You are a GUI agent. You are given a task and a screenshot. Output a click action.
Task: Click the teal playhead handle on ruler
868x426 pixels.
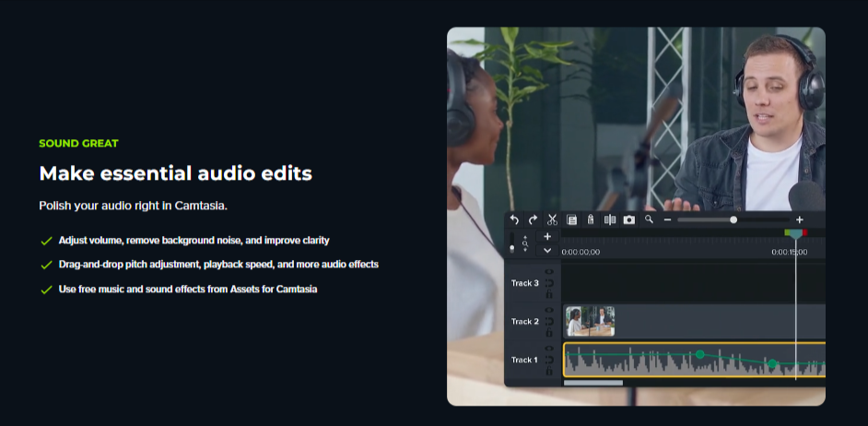tap(796, 234)
